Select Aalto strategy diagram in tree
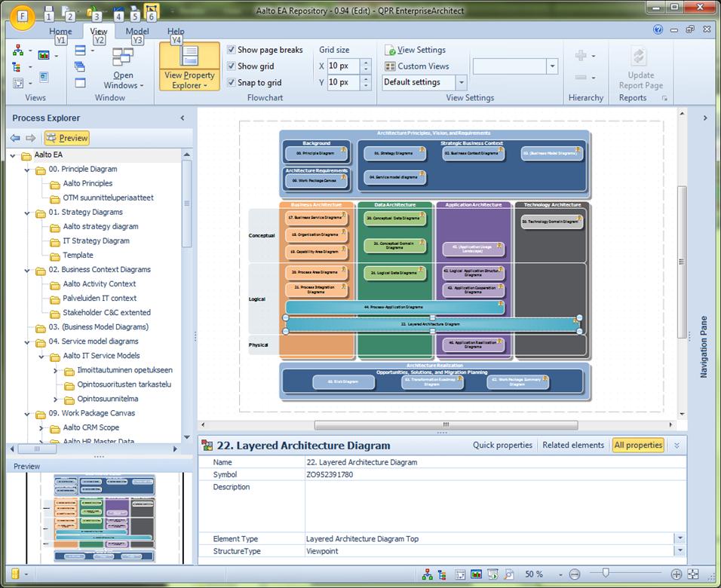Screen dimensions: 721x588 (x=100, y=227)
